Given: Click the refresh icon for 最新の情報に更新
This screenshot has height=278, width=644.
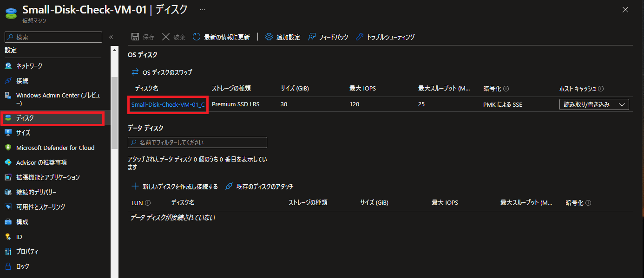Looking at the screenshot, I should [x=197, y=37].
